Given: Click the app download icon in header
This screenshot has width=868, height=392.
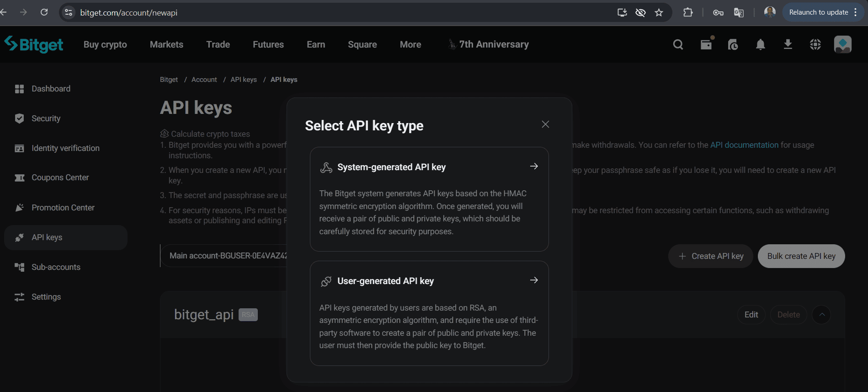Looking at the screenshot, I should click(788, 44).
